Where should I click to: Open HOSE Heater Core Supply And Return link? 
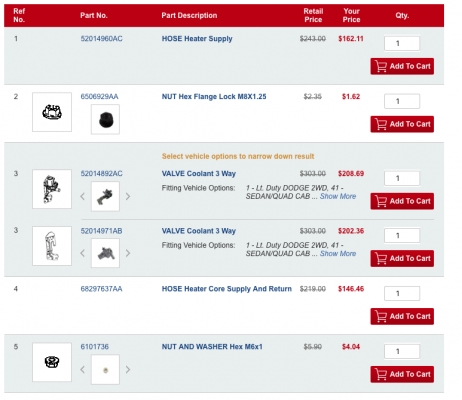pos(227,289)
